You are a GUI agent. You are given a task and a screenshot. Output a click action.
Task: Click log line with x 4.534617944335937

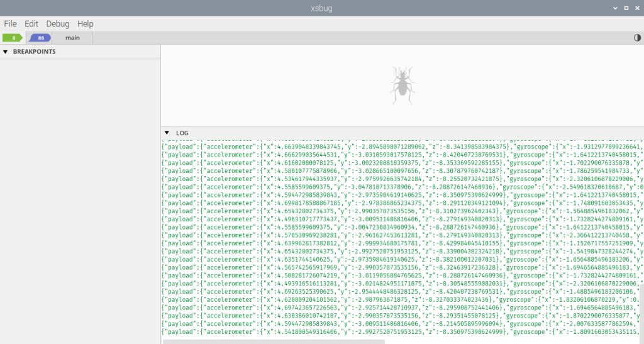402,179
